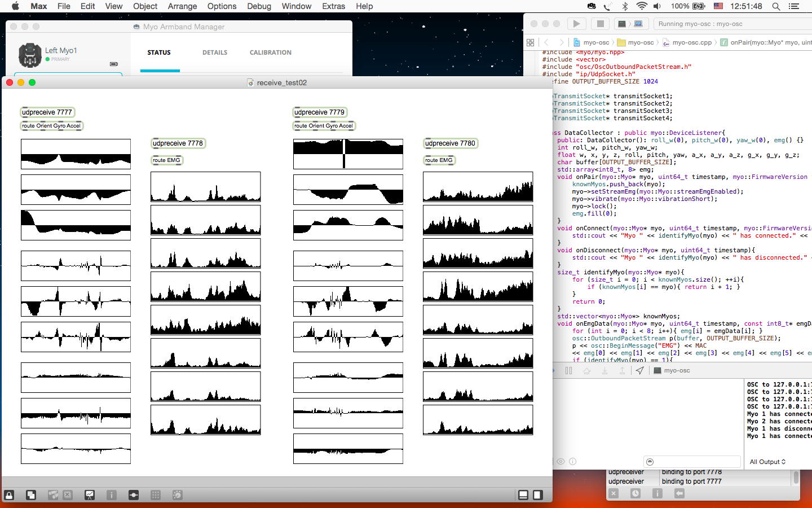Clear the Max console window
812x508 pixels.
pos(614,493)
